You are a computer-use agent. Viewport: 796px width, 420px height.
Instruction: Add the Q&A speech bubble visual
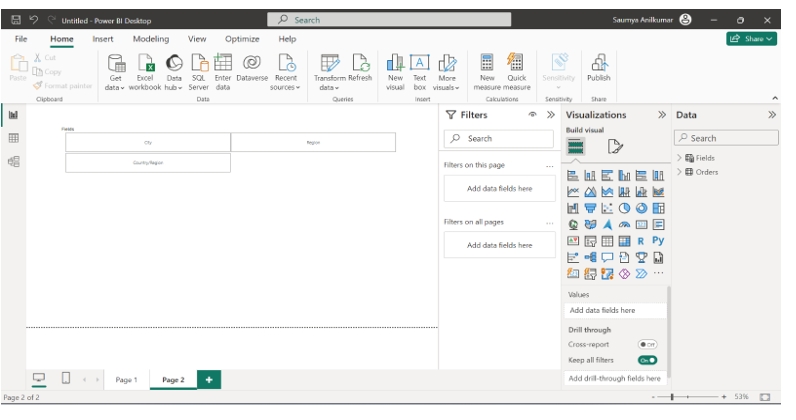coord(607,257)
